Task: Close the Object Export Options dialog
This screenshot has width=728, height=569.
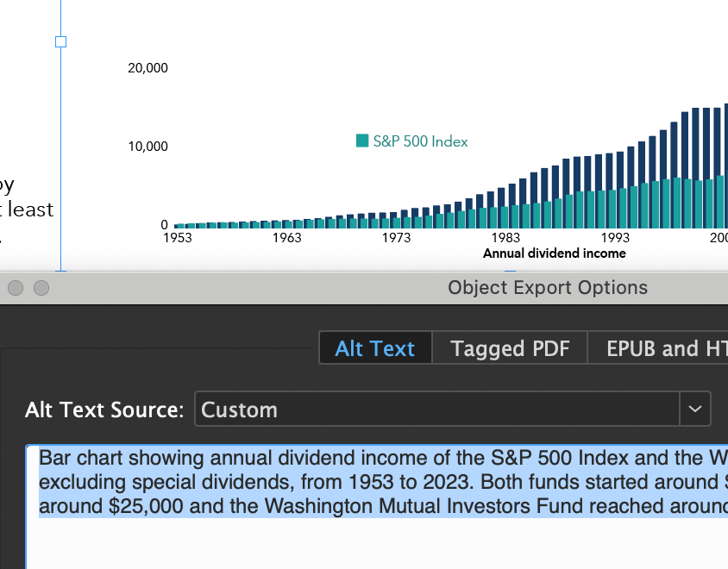Action: [x=16, y=288]
